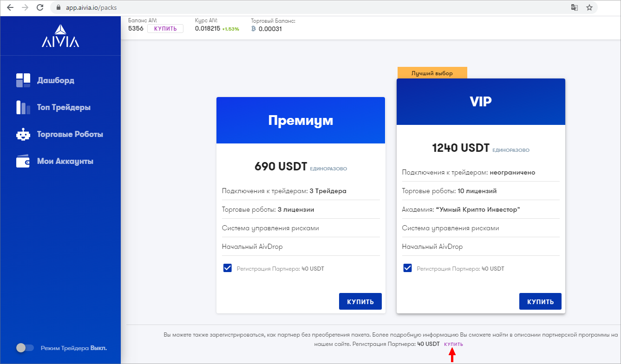Reload the browser page
The image size is (621, 364).
click(x=40, y=7)
